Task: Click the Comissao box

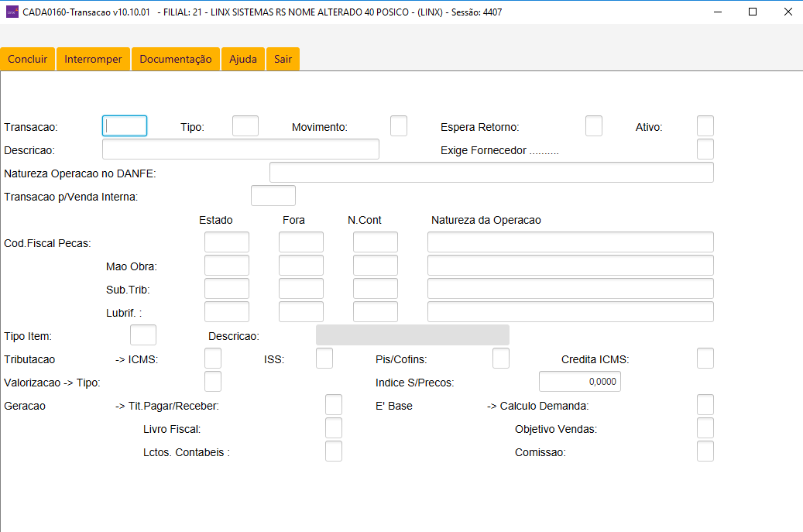Action: click(x=705, y=451)
